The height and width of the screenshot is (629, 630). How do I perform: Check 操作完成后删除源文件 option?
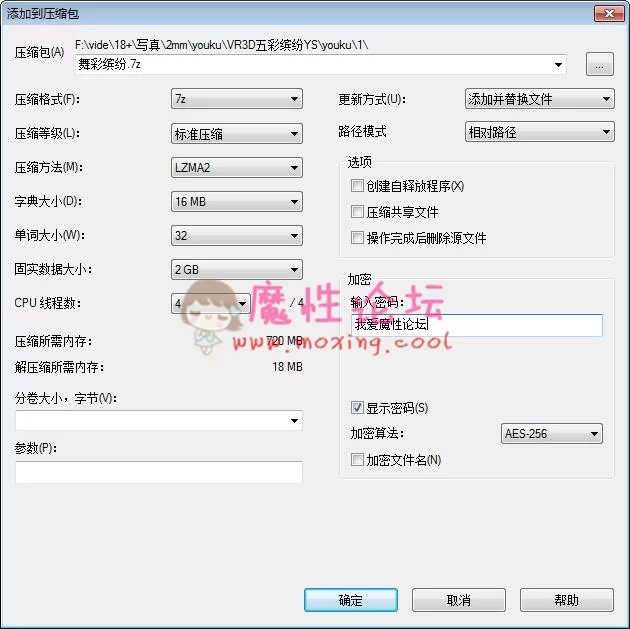click(357, 237)
